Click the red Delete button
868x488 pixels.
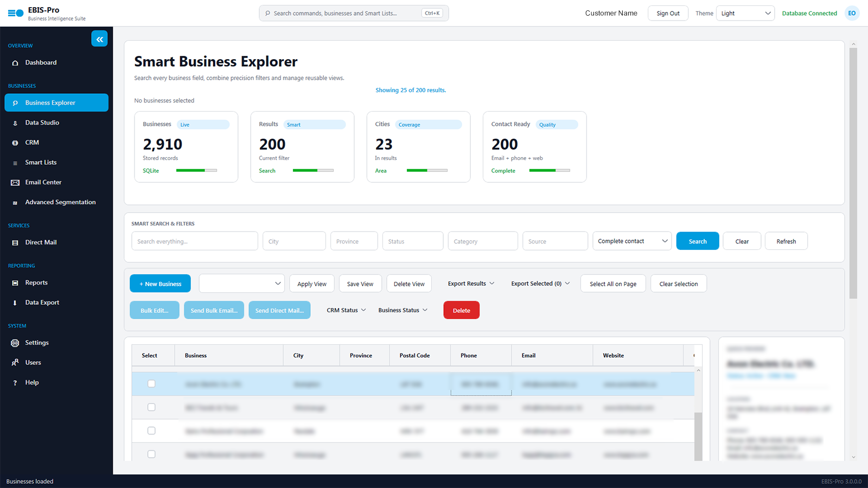462,310
